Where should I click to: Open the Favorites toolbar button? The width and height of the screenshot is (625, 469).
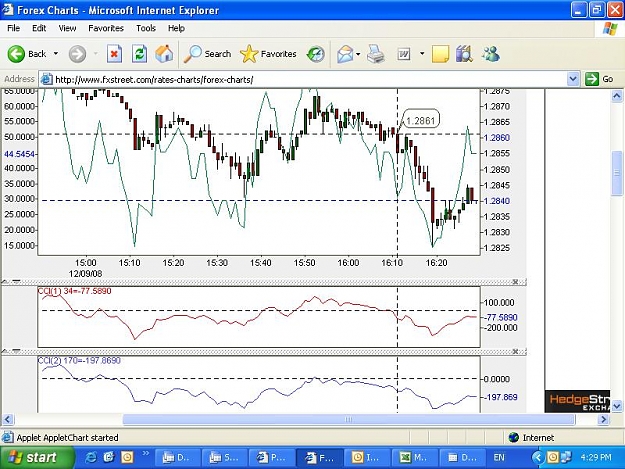tap(268, 54)
